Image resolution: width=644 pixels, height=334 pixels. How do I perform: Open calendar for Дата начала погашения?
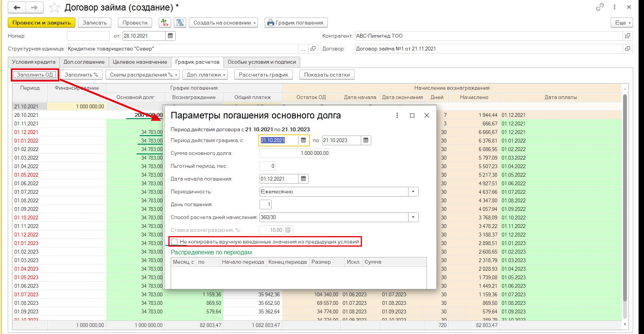pyautogui.click(x=303, y=179)
